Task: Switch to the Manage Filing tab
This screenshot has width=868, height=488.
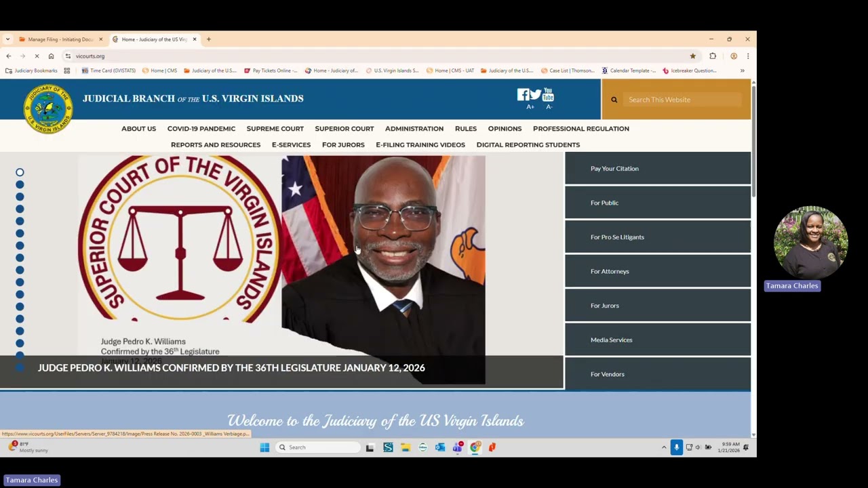Action: pyautogui.click(x=60, y=39)
